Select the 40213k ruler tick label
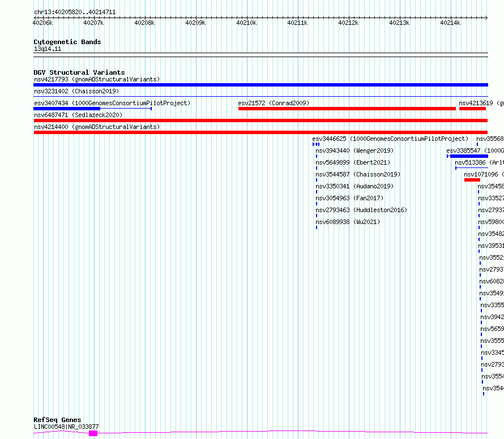 click(399, 23)
